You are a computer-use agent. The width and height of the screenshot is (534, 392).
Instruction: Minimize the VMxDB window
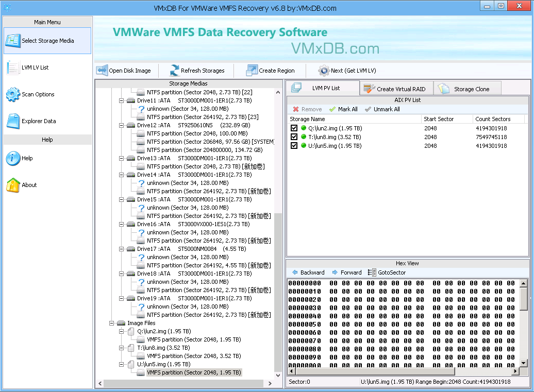(x=487, y=6)
